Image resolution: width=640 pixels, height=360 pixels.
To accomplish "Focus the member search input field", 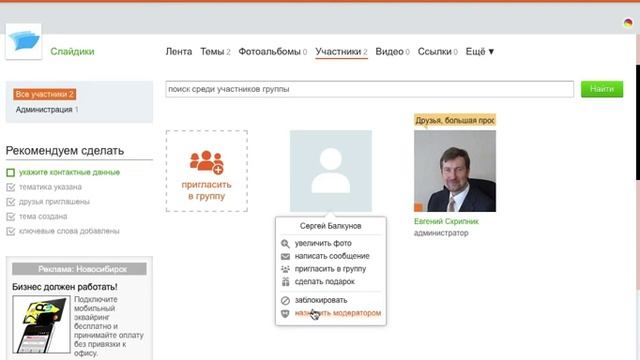I will pyautogui.click(x=369, y=89).
